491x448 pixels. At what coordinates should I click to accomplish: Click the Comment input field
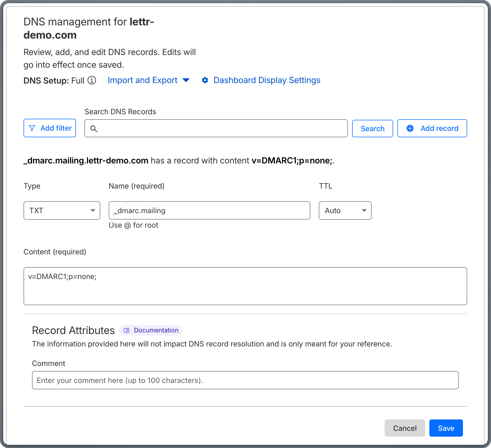[x=245, y=380]
